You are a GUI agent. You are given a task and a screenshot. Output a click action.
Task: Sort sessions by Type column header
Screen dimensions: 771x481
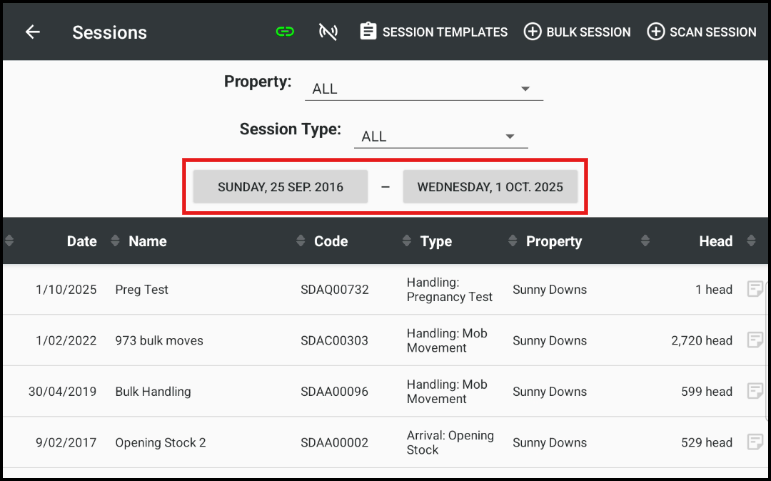[x=436, y=241]
